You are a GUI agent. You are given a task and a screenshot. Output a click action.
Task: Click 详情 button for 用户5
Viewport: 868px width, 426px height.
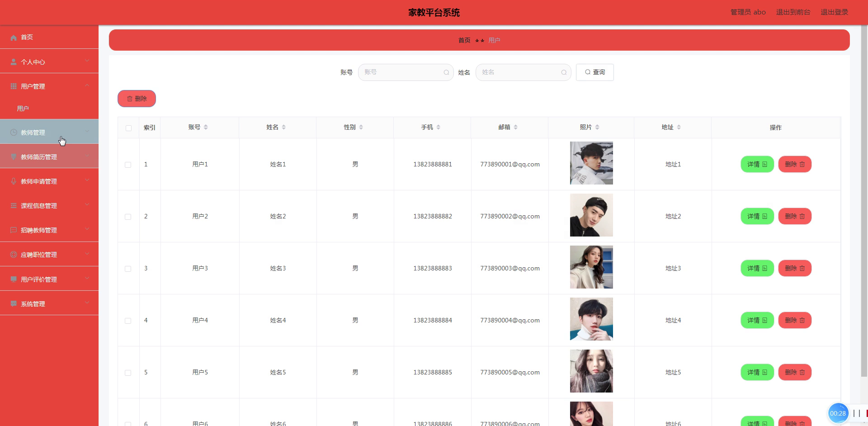pos(757,372)
